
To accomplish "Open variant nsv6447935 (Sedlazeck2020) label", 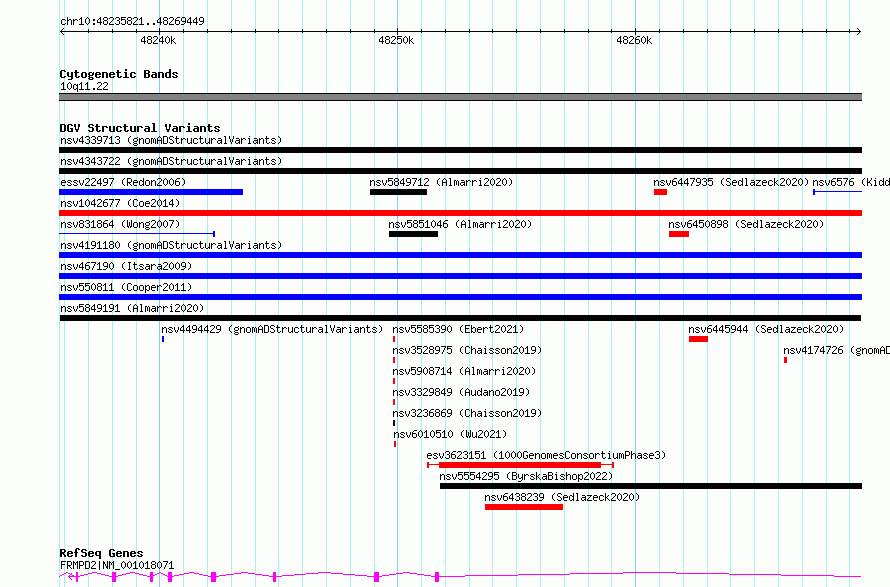I will pyautogui.click(x=731, y=182).
